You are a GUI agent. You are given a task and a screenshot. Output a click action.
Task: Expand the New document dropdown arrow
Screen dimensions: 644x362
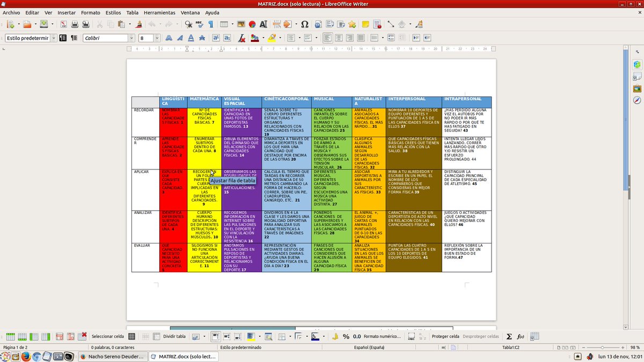coord(18,24)
